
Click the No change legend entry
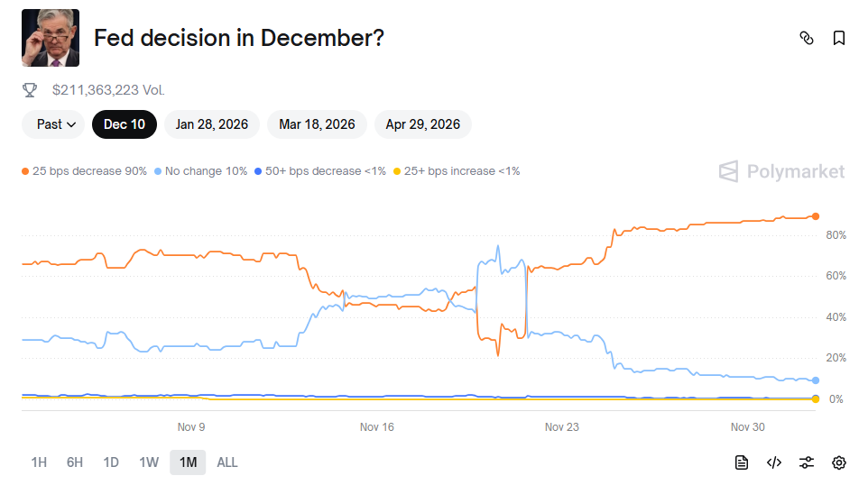pos(202,171)
